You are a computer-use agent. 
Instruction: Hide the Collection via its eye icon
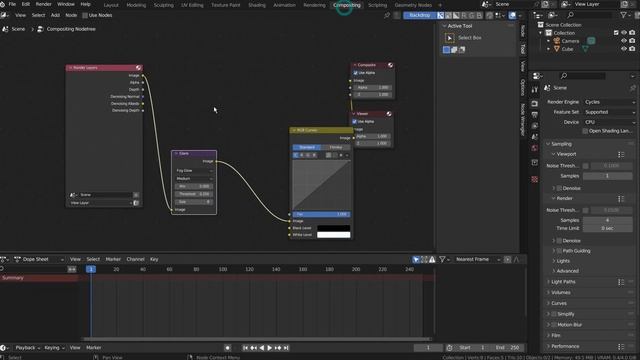tap(624, 33)
